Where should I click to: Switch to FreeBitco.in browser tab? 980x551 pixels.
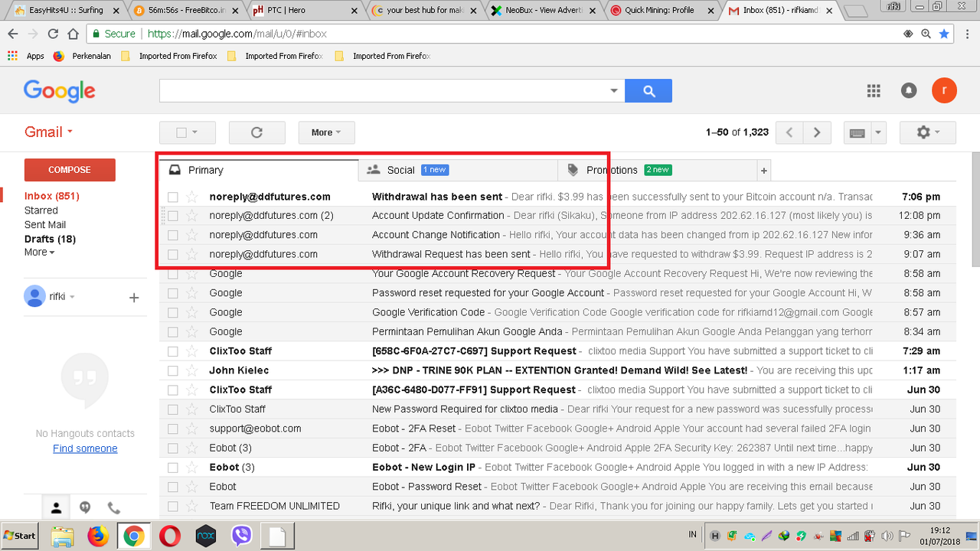(185, 11)
